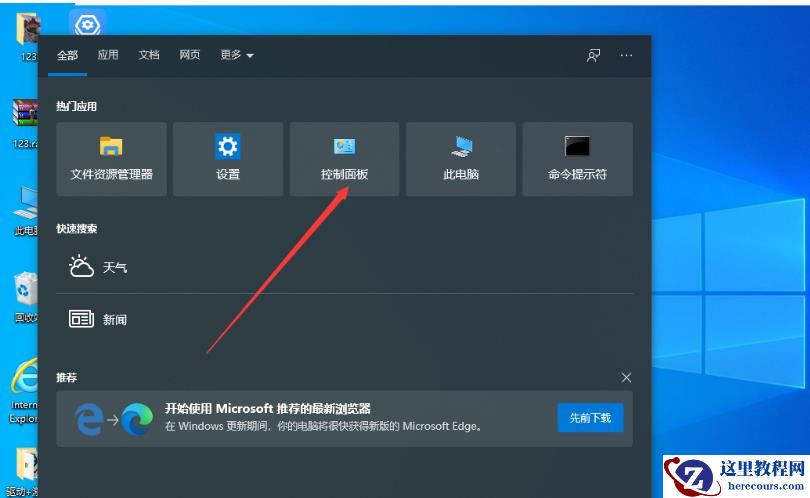Screen dimensions: 810x498
Task: Select the 新闻 quick search
Action: [x=344, y=319]
